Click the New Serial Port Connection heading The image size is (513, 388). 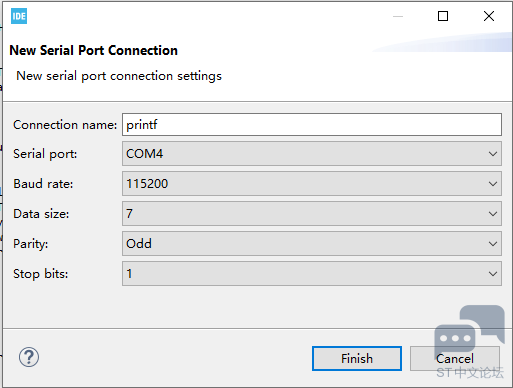point(94,50)
